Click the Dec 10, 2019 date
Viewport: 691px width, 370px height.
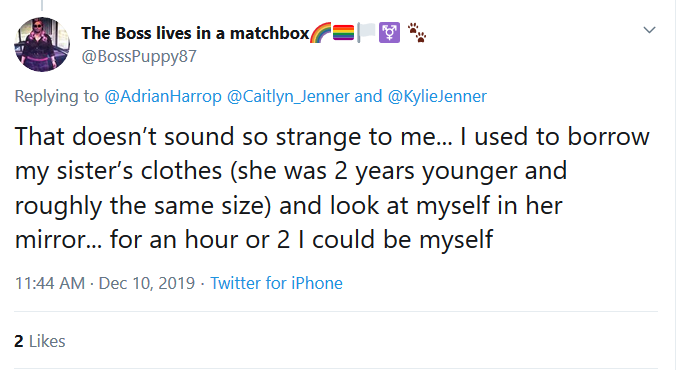pyautogui.click(x=147, y=283)
